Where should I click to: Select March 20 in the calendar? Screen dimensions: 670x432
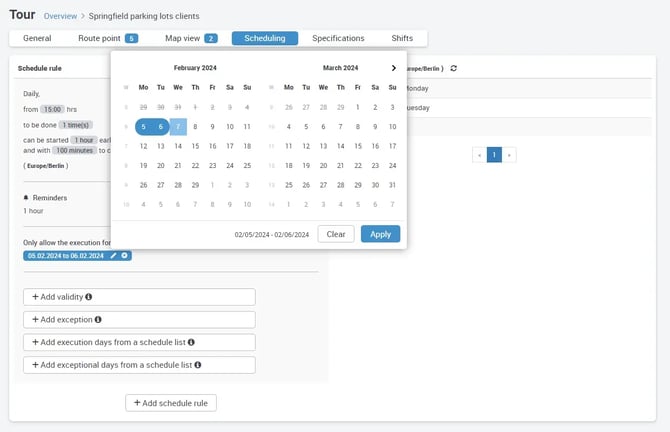click(323, 166)
